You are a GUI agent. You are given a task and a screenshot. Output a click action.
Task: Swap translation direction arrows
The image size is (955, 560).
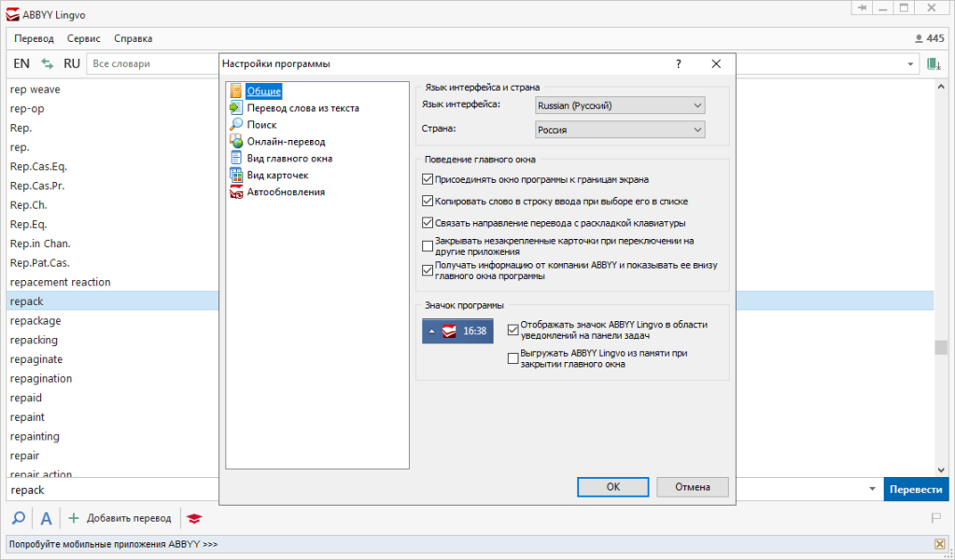(x=47, y=63)
